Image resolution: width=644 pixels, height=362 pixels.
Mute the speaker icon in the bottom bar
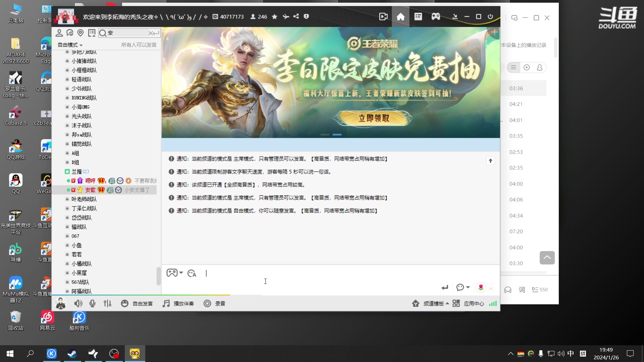(78, 303)
